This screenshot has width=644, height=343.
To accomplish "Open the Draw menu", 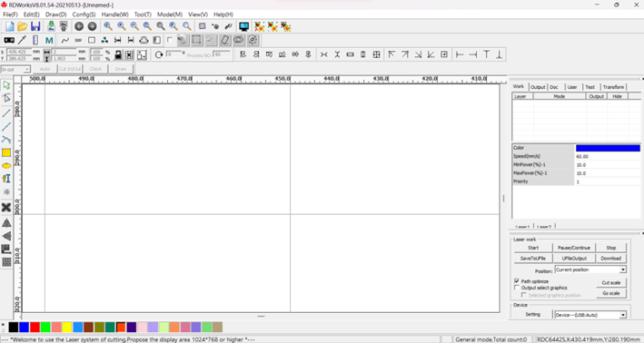I will click(55, 15).
